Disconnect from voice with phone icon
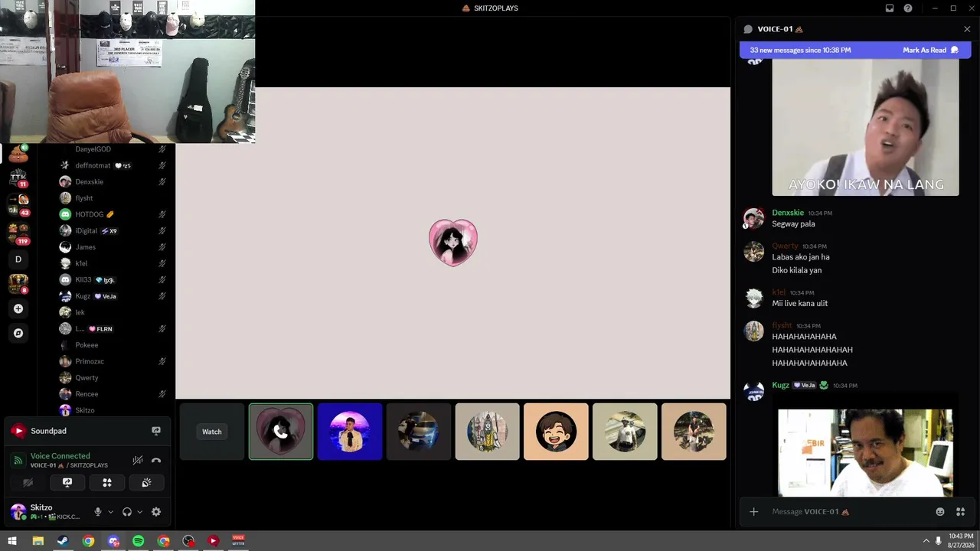 coord(156,460)
